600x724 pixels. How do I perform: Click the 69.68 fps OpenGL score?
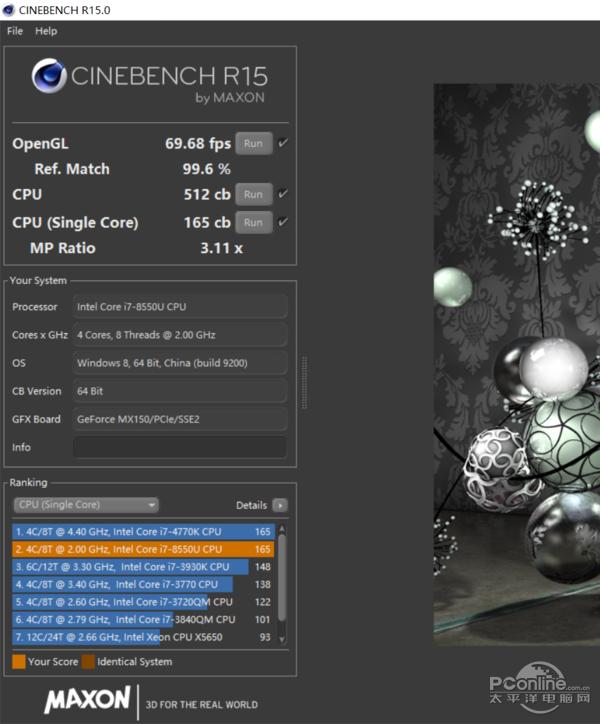pyautogui.click(x=198, y=144)
